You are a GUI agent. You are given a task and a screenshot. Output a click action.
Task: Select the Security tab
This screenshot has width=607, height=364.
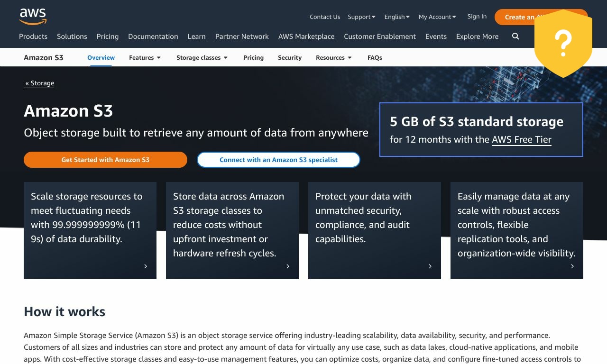tap(290, 57)
